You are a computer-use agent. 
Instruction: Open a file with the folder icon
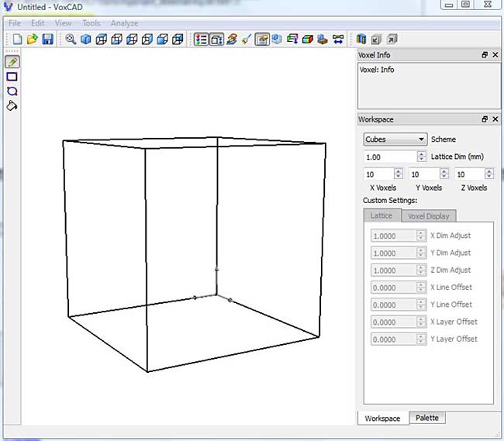pos(32,40)
